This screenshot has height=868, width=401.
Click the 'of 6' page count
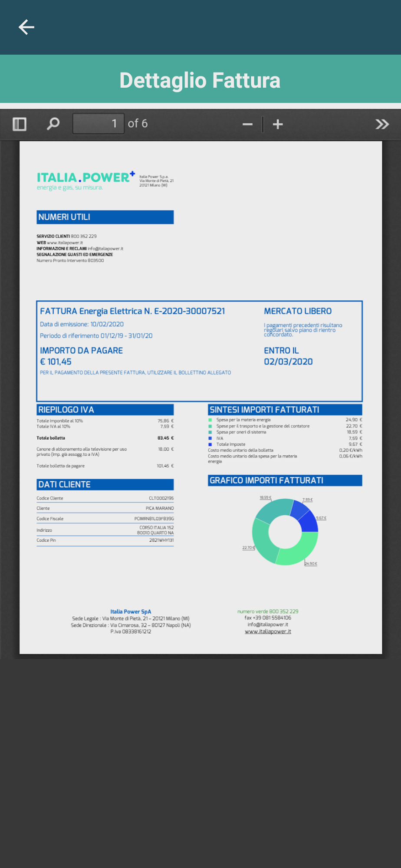click(138, 124)
